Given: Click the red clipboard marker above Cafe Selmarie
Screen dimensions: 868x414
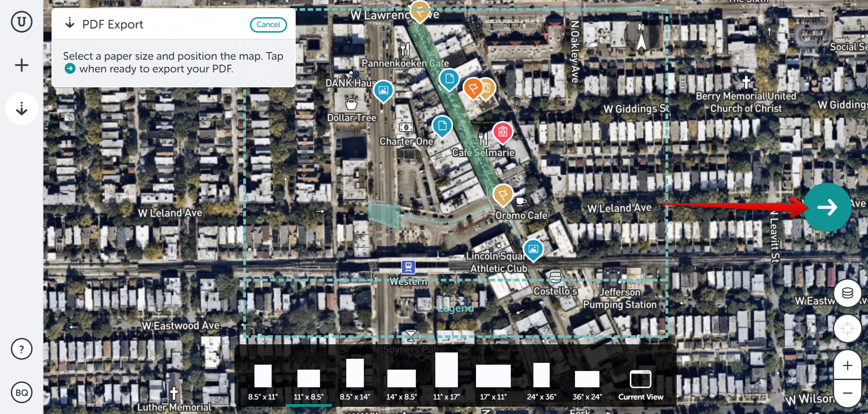Looking at the screenshot, I should point(503,133).
